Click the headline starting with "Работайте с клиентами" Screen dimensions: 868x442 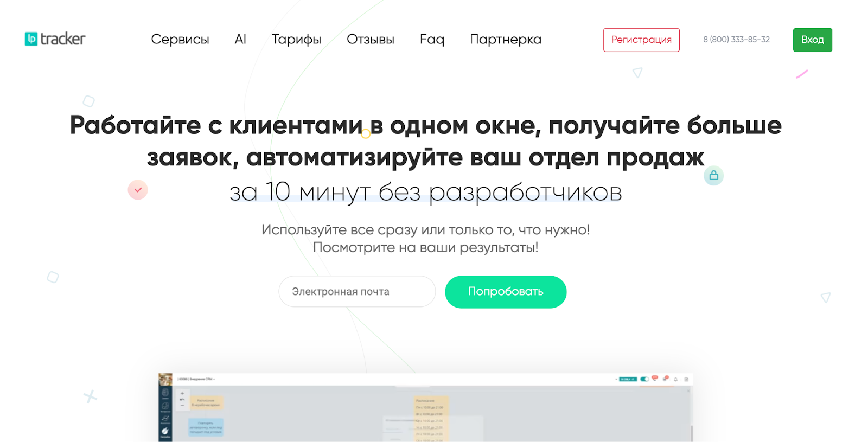(426, 141)
